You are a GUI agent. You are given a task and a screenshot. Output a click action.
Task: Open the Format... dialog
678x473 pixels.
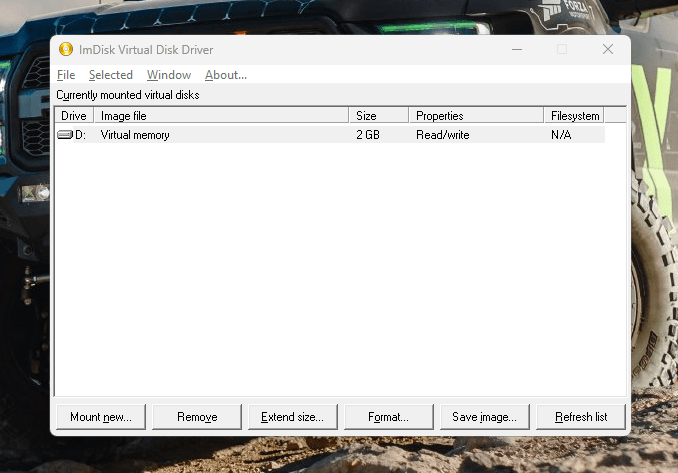(389, 417)
